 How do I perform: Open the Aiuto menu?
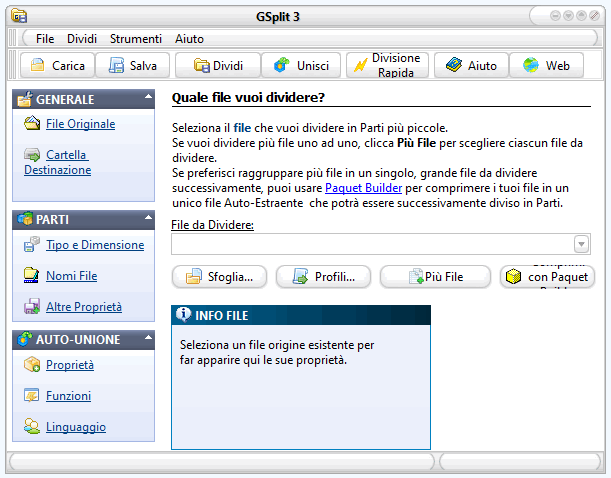(x=189, y=39)
